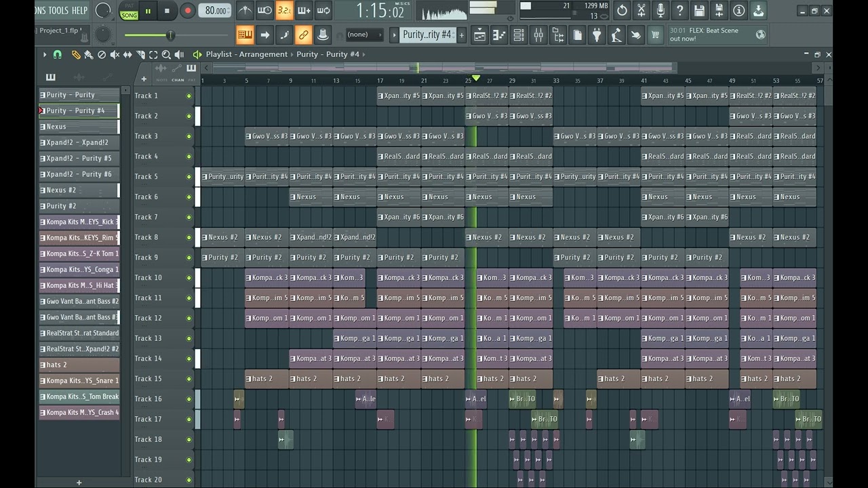This screenshot has width=868, height=488.
Task: Toggle typing keyboard to piano icon
Action: tap(245, 35)
